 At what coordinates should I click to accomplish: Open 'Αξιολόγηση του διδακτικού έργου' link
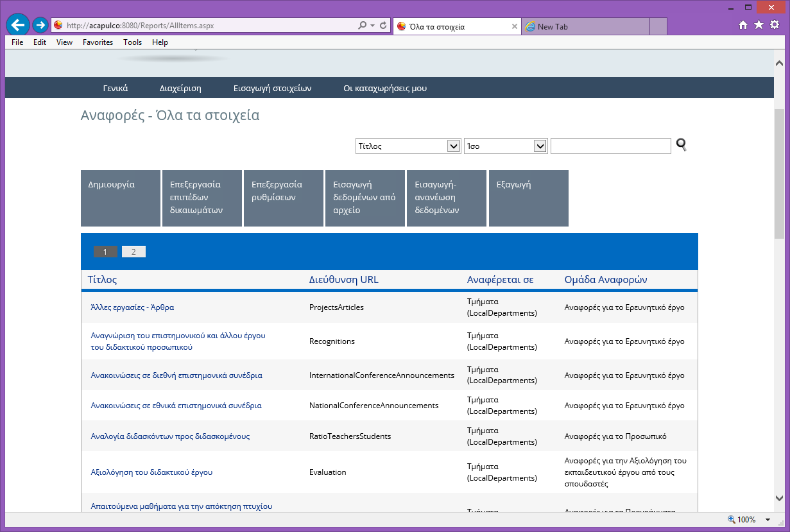(x=151, y=472)
